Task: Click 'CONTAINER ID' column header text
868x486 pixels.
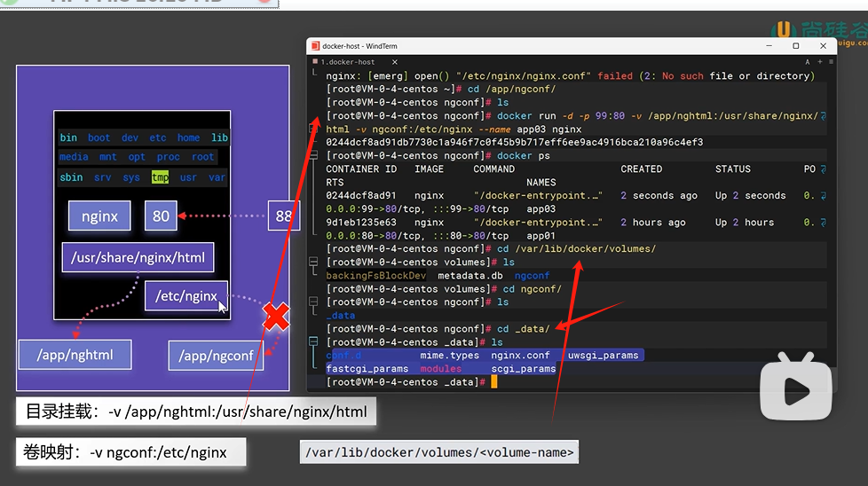Action: tap(361, 169)
